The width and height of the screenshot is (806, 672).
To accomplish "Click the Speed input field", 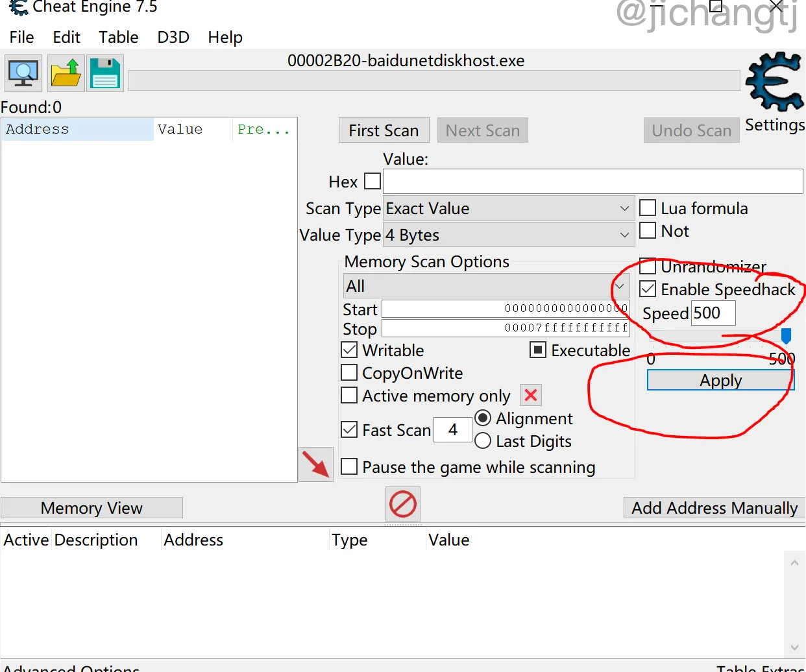I will (713, 313).
